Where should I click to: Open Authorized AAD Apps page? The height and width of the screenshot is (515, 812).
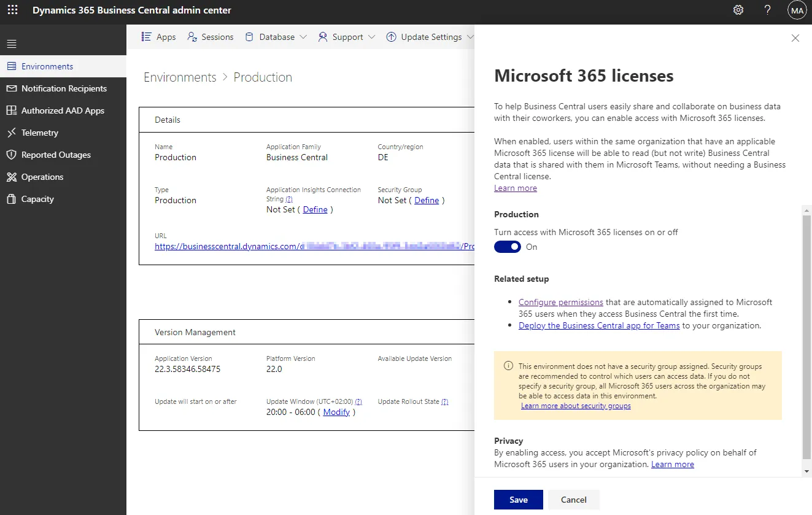tap(63, 110)
